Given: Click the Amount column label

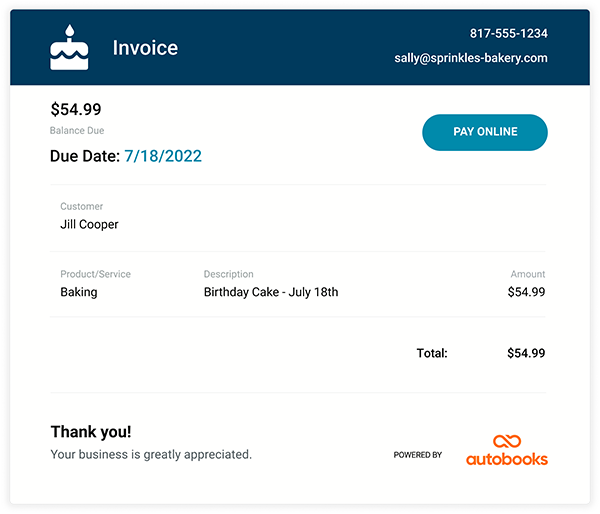Looking at the screenshot, I should tap(528, 274).
